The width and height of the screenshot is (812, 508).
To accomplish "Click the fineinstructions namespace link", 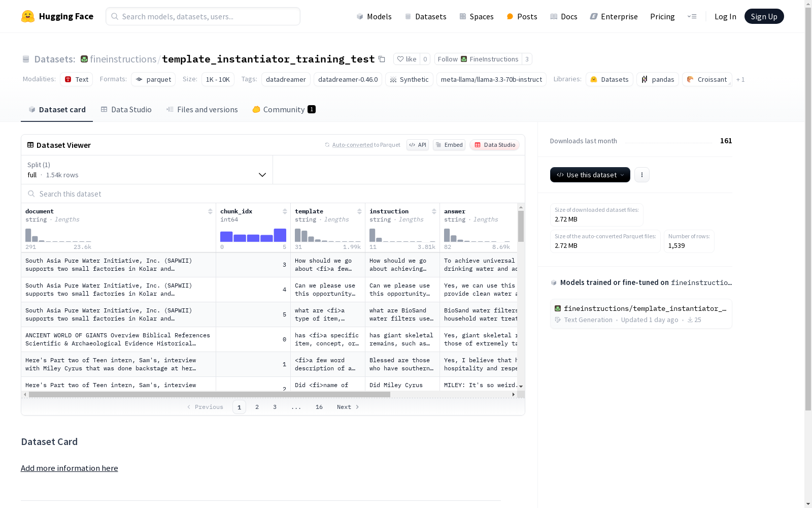I will pyautogui.click(x=123, y=59).
